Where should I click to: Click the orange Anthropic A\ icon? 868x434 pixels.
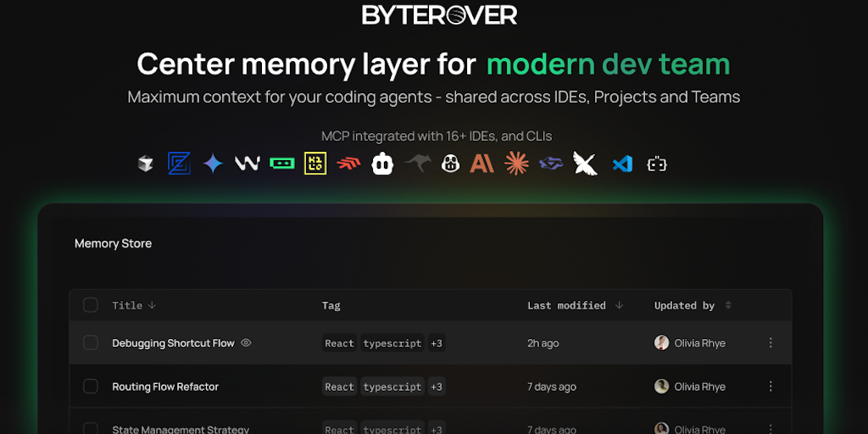[481, 164]
